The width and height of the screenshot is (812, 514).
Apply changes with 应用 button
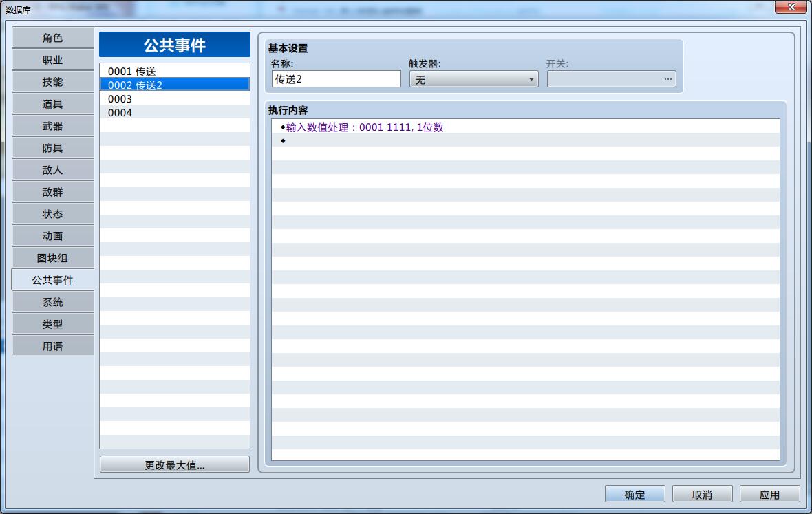pyautogui.click(x=769, y=494)
